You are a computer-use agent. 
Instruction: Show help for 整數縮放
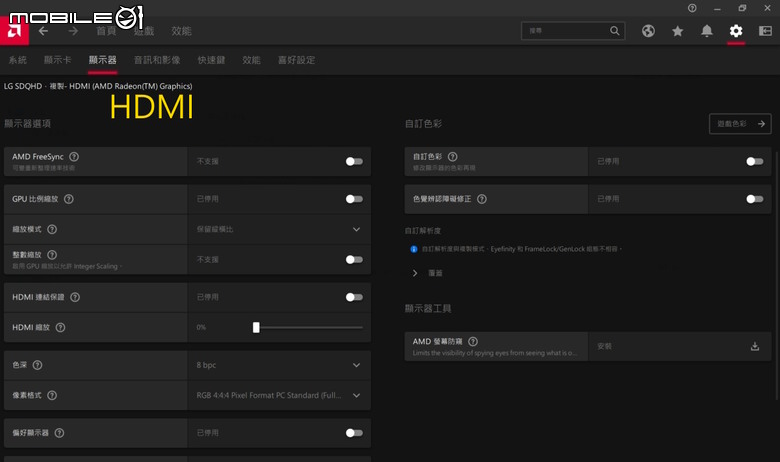coord(52,255)
